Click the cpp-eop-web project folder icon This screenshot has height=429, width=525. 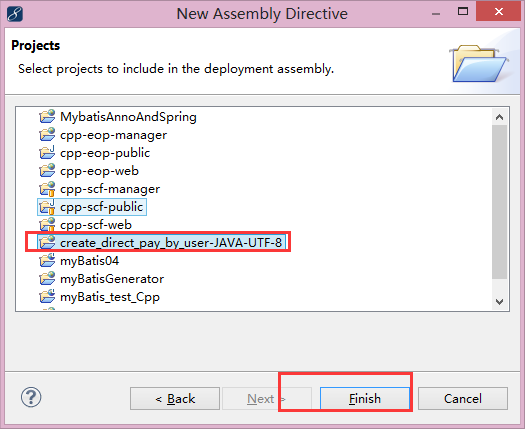tap(47, 171)
